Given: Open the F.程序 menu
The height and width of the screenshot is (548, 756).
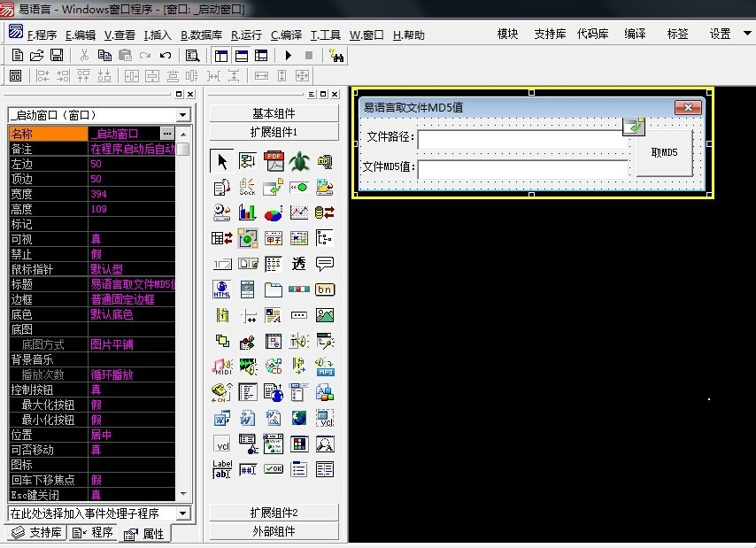Looking at the screenshot, I should click(42, 35).
